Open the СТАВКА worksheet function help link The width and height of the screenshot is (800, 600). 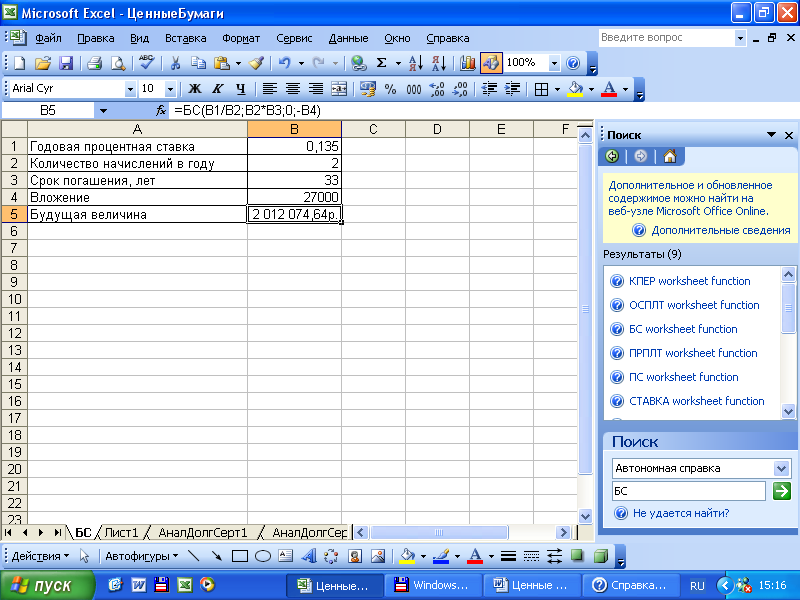coord(696,401)
